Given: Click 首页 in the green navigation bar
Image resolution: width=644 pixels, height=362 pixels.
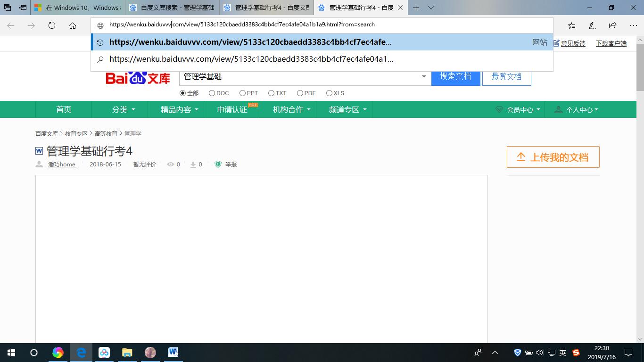Looking at the screenshot, I should point(64,109).
